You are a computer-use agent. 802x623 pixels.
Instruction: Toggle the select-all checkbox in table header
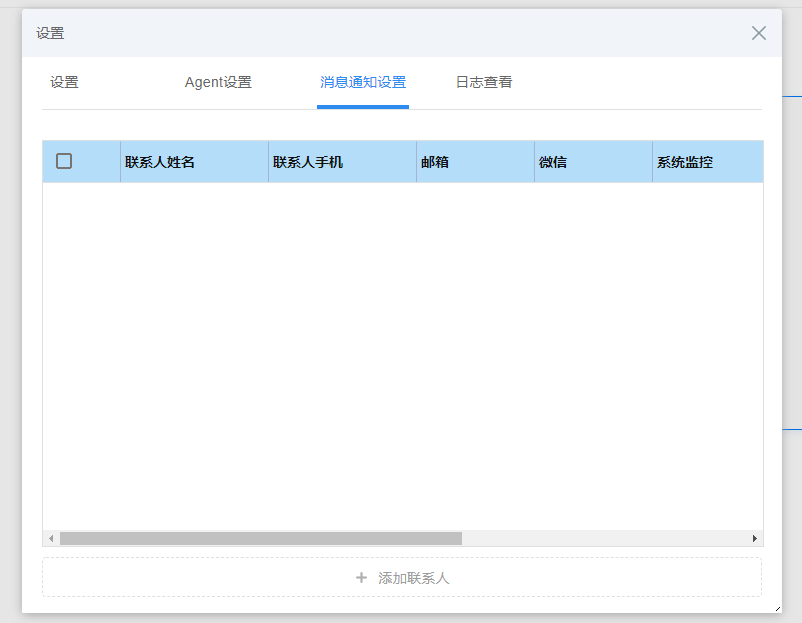click(x=64, y=161)
